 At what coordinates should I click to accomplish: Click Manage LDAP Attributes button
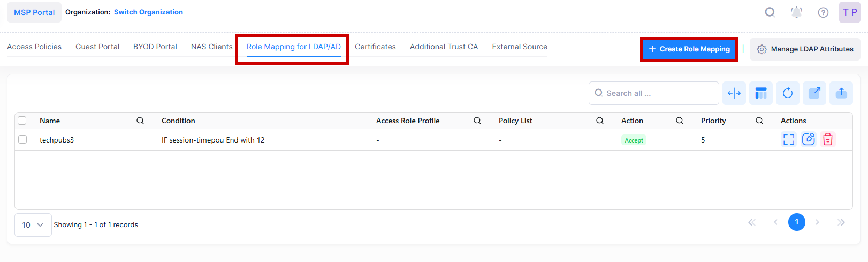point(805,49)
